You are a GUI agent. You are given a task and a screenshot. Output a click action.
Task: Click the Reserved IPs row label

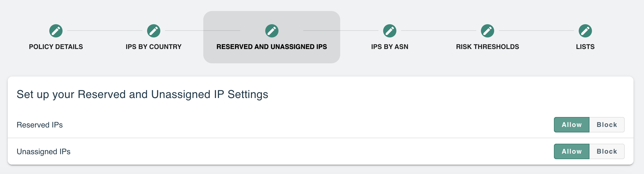(x=40, y=125)
